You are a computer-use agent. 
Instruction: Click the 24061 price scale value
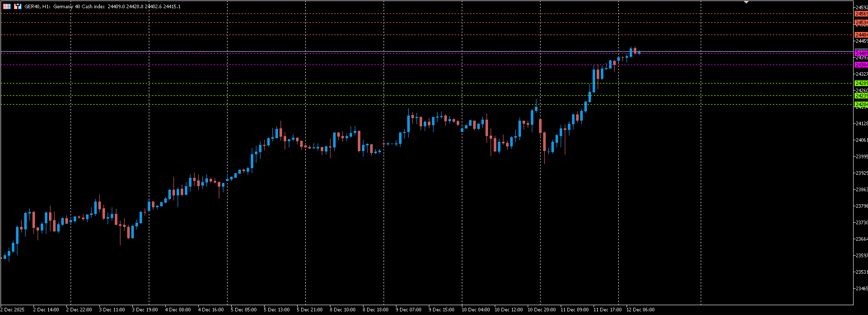tap(862, 140)
